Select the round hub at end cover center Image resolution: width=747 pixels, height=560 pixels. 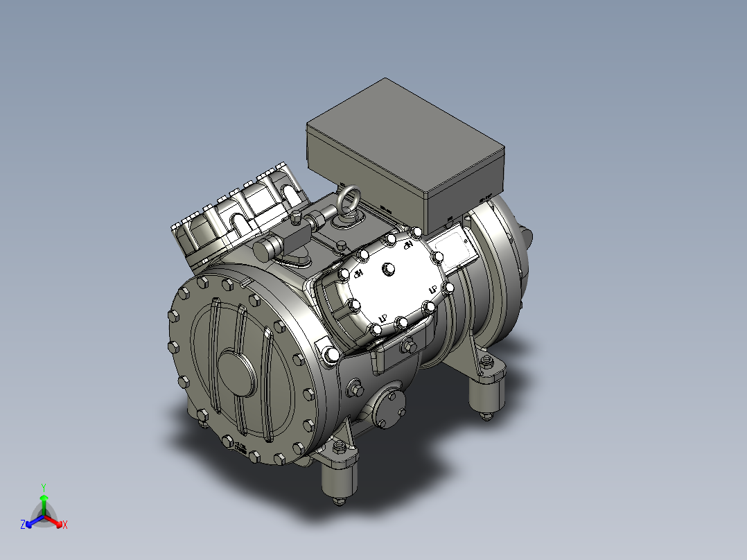click(236, 372)
